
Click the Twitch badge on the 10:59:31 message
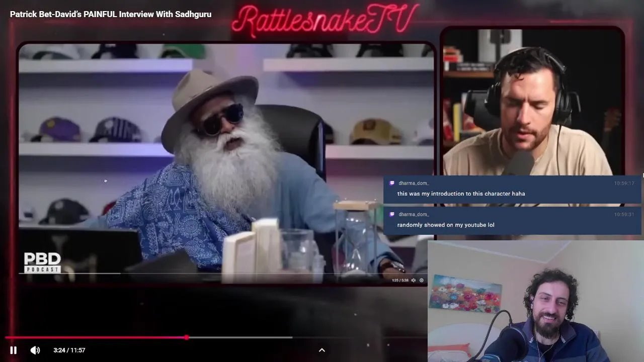click(392, 214)
